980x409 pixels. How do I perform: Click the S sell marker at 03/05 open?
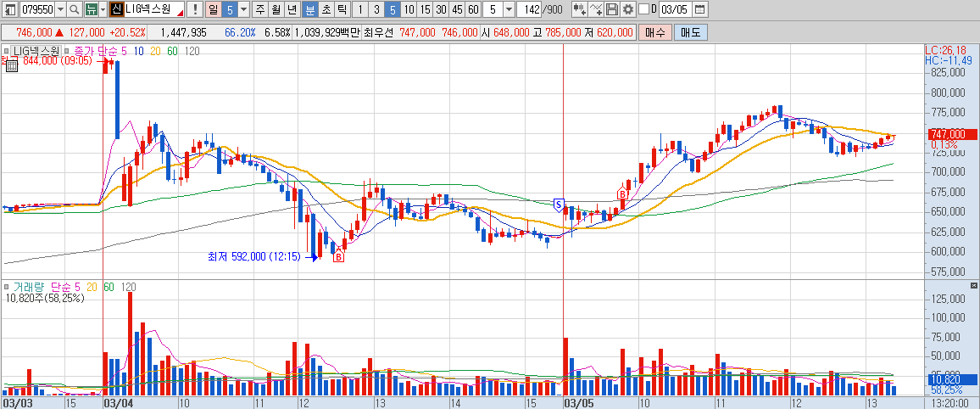pyautogui.click(x=559, y=204)
